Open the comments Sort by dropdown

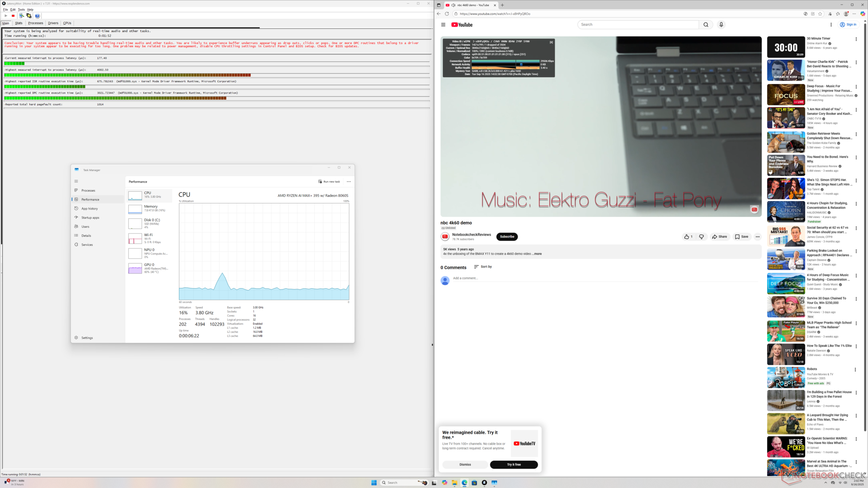482,267
